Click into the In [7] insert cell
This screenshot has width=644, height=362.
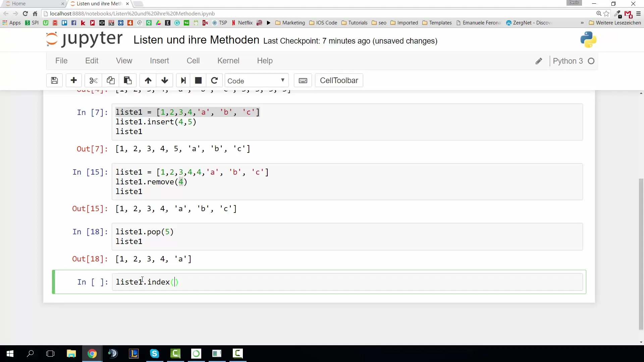(x=347, y=122)
